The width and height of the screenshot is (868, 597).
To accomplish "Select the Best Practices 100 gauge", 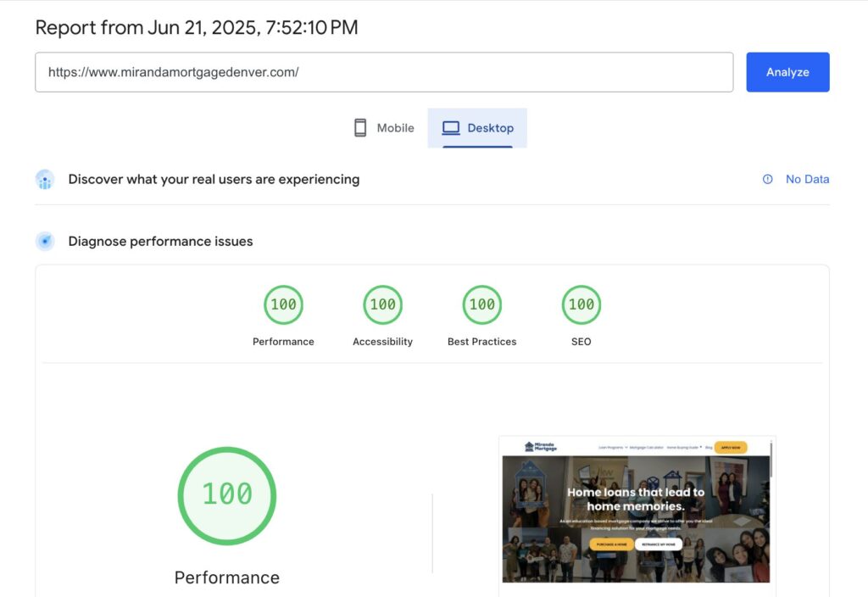I will pos(482,304).
